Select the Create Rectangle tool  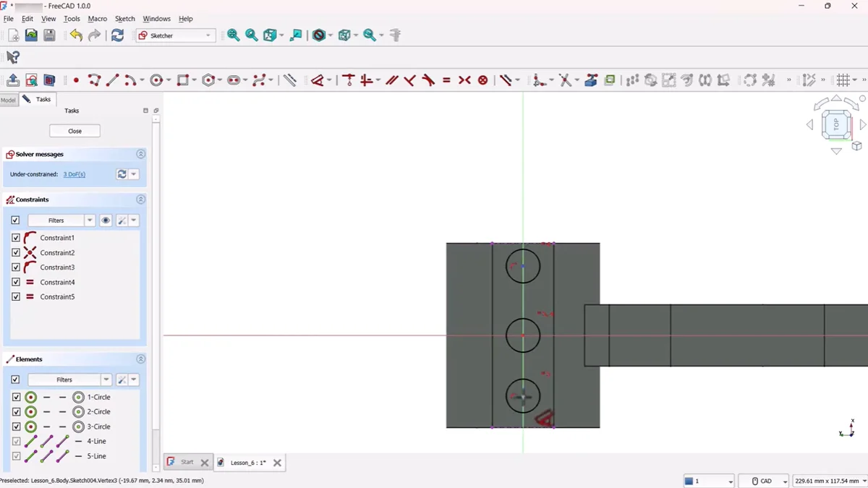click(183, 80)
